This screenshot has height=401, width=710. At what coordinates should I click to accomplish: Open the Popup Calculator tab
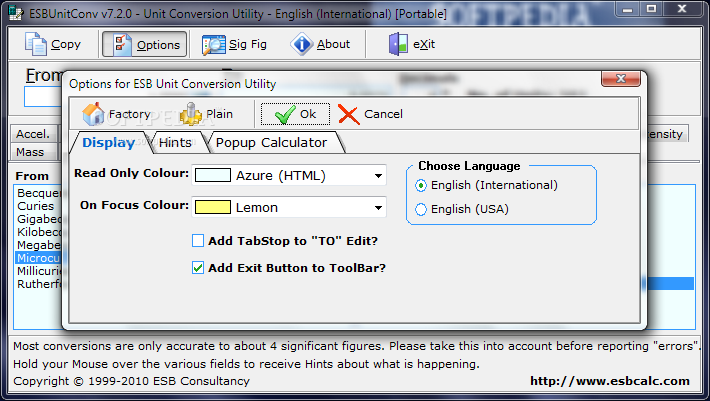[271, 143]
